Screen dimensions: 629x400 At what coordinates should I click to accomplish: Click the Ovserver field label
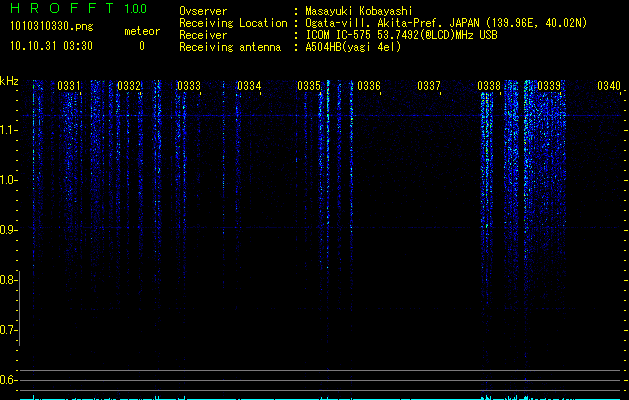click(203, 11)
